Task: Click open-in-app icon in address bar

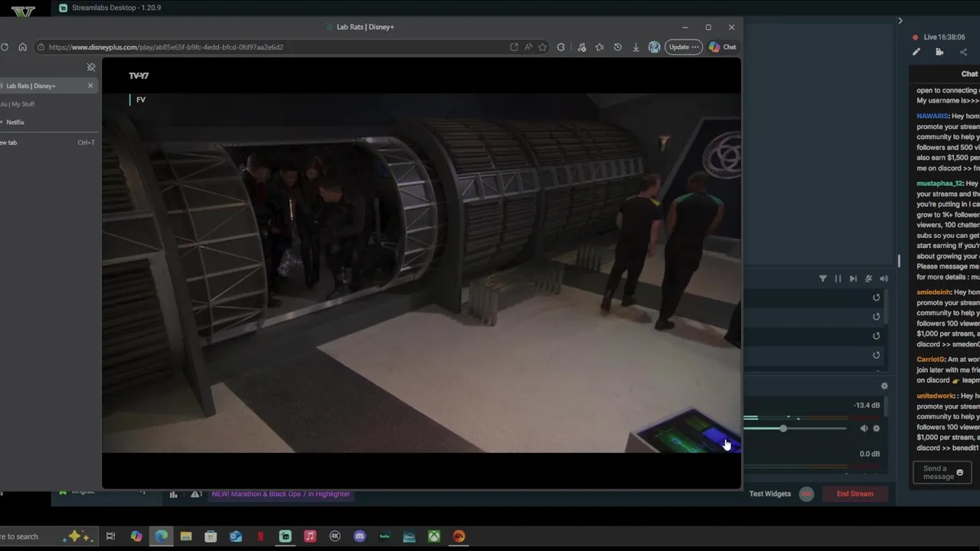Action: click(x=514, y=47)
